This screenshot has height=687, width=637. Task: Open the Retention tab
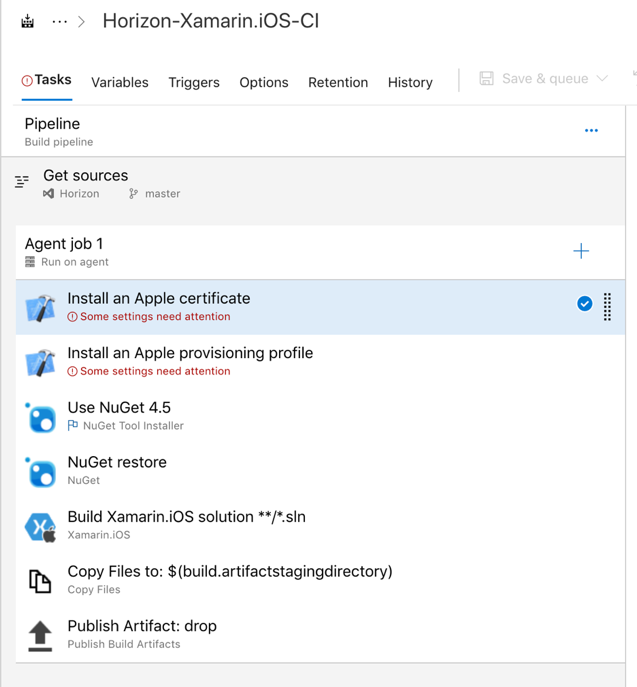coord(338,82)
